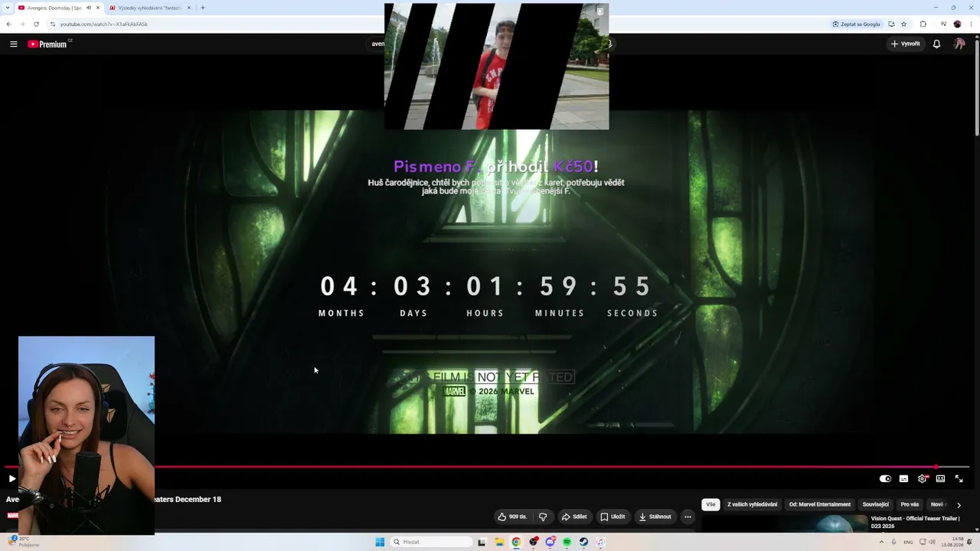Viewport: 980px width, 551px height.
Task: Switch the player to theater mode
Action: (x=940, y=479)
